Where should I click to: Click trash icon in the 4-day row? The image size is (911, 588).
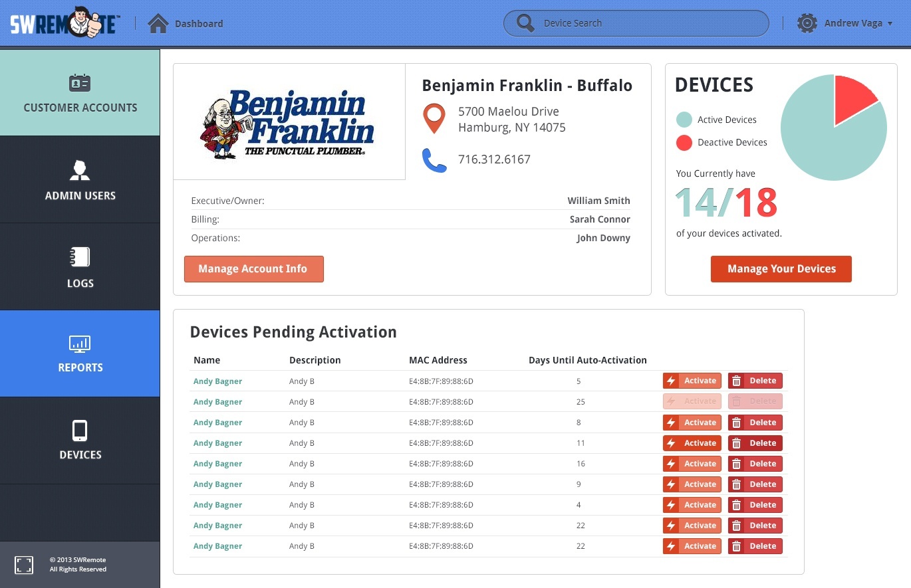point(736,505)
